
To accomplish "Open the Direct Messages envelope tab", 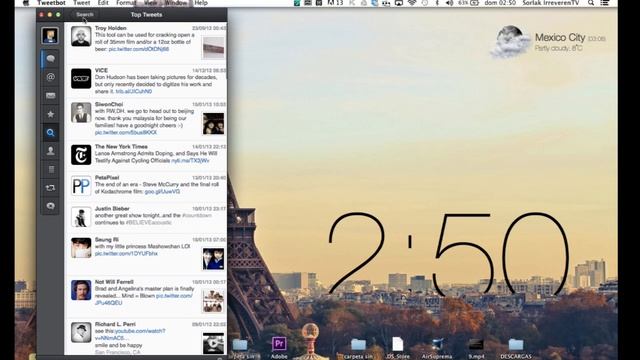I will (50, 96).
